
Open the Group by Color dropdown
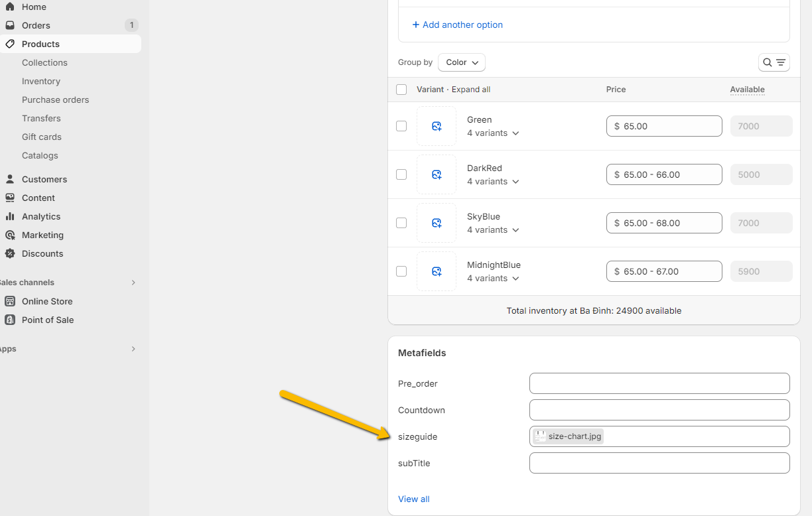tap(462, 62)
